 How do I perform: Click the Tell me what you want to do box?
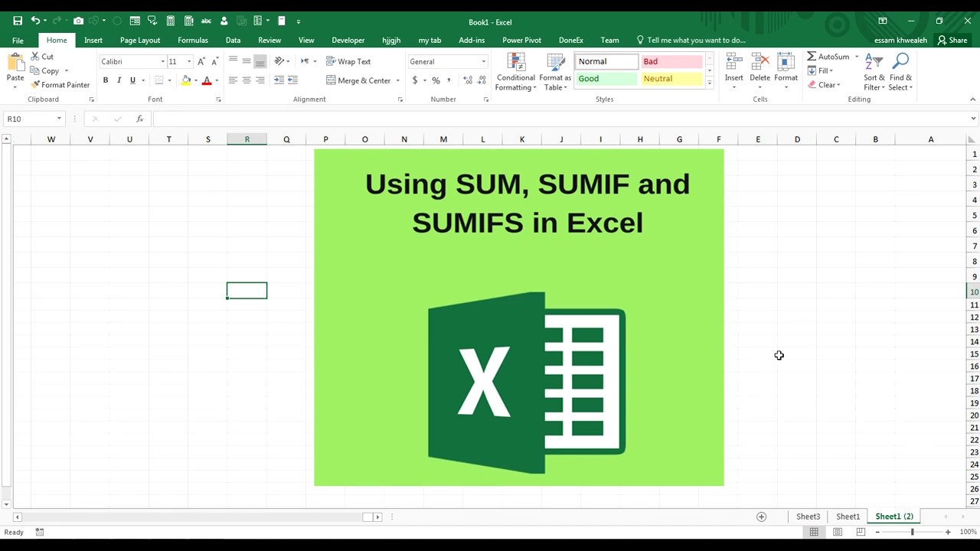691,40
